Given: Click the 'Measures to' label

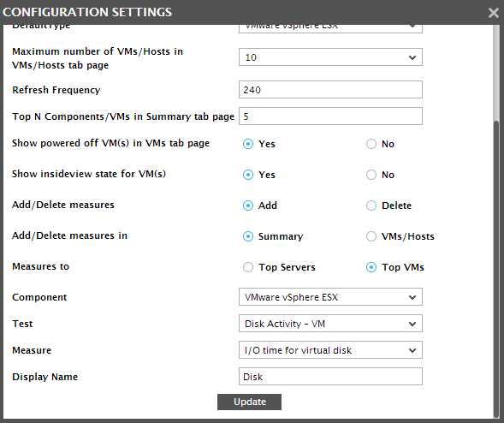Looking at the screenshot, I should click(x=41, y=266).
